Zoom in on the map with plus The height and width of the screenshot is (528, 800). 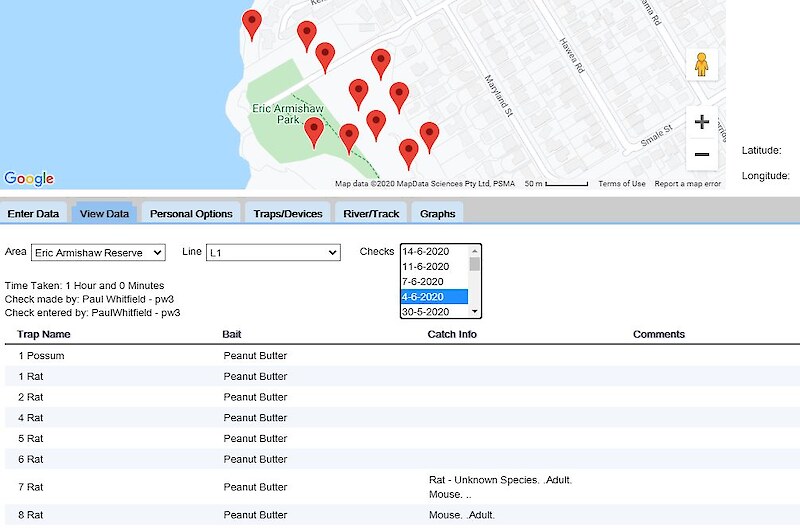702,122
